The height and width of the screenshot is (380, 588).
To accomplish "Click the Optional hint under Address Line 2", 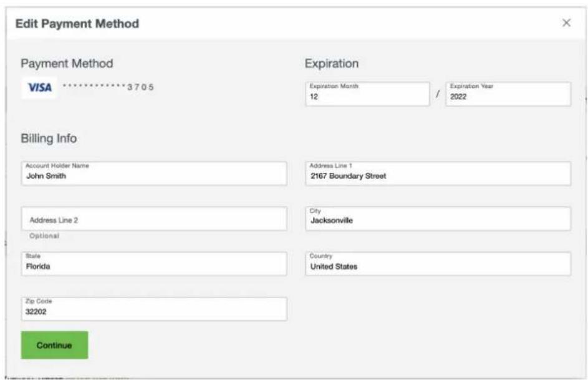I will pyautogui.click(x=44, y=236).
